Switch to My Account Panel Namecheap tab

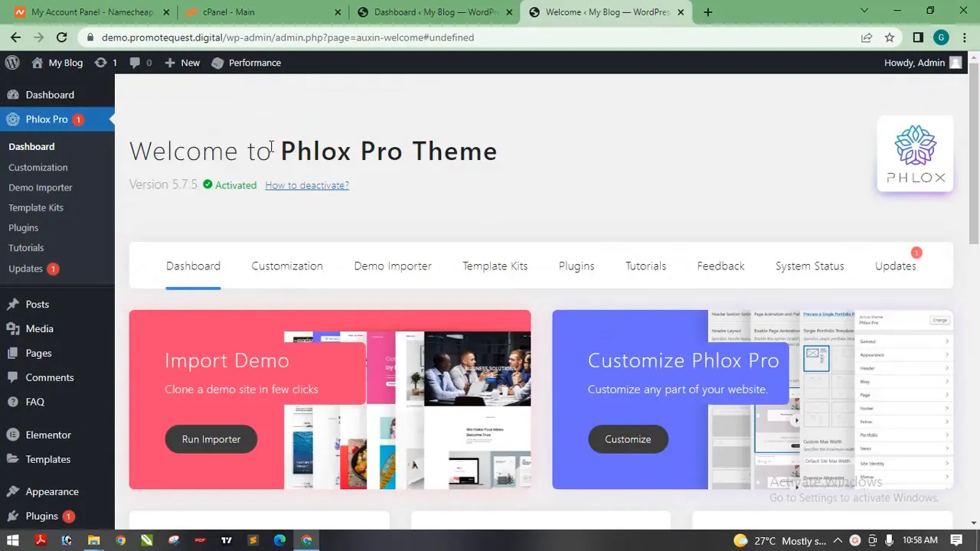point(90,12)
